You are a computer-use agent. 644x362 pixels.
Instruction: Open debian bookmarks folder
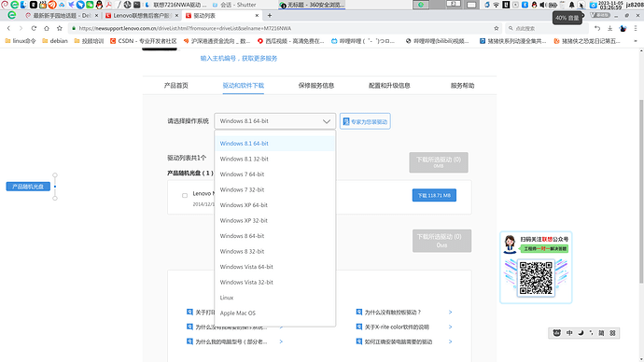click(x=55, y=41)
